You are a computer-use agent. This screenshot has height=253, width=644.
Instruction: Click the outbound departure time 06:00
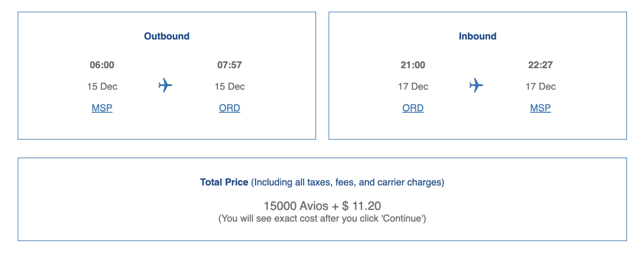102,65
